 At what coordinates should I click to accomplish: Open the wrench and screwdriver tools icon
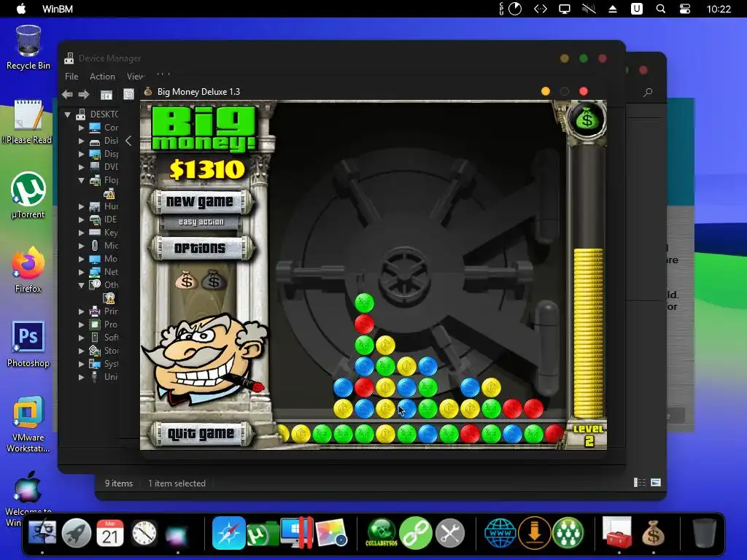(x=449, y=533)
